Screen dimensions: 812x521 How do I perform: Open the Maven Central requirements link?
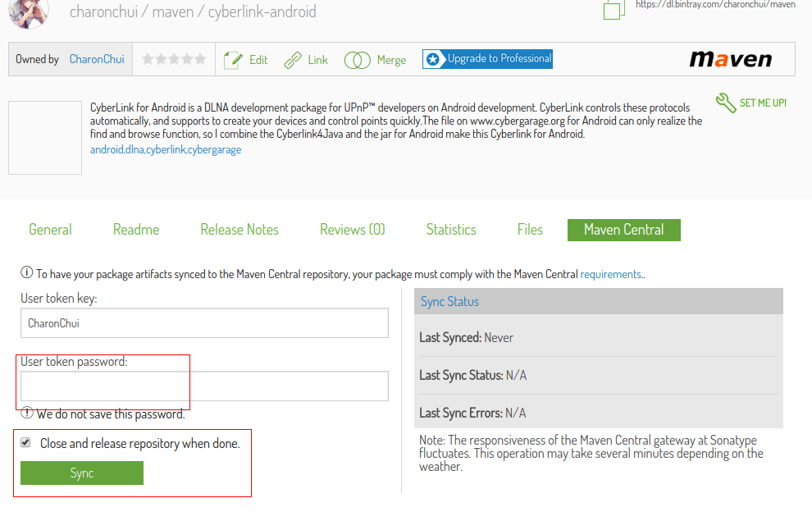pos(610,274)
